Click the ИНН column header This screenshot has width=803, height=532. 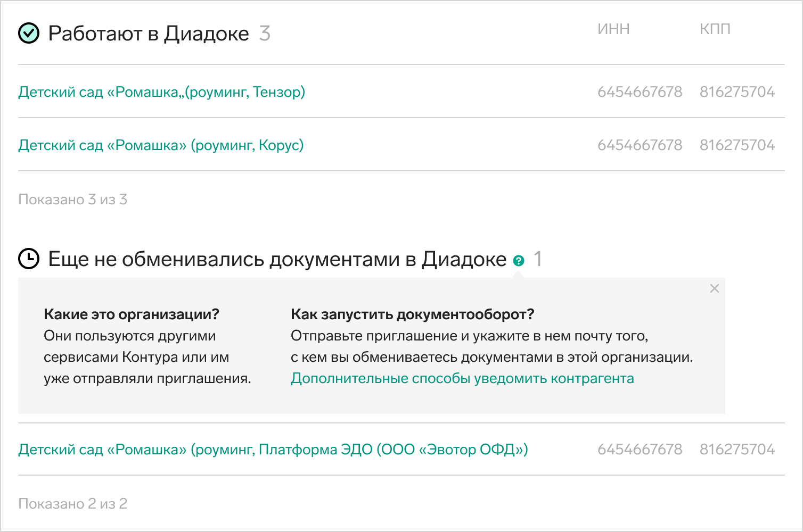pyautogui.click(x=613, y=29)
